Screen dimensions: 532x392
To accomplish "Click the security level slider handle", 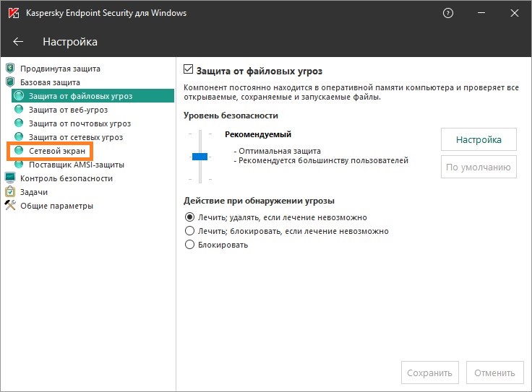I will coord(199,157).
